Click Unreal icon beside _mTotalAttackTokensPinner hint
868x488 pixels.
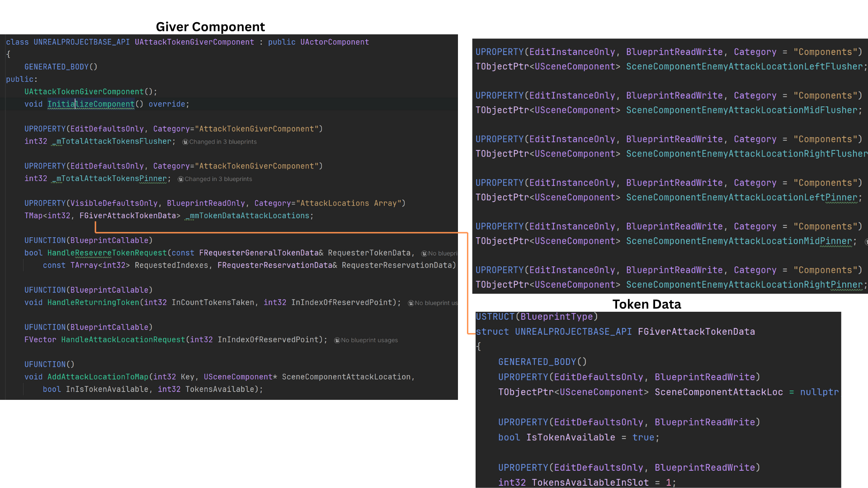[180, 179]
